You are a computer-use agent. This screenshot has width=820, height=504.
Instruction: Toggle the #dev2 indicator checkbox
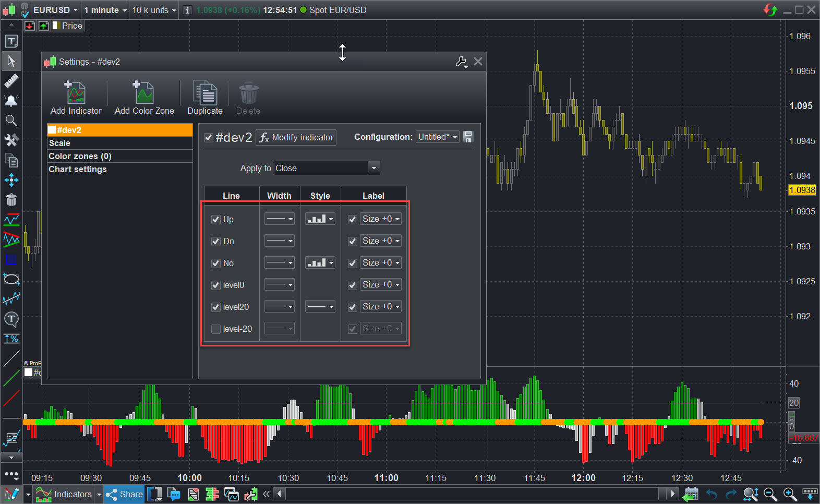[x=209, y=137]
